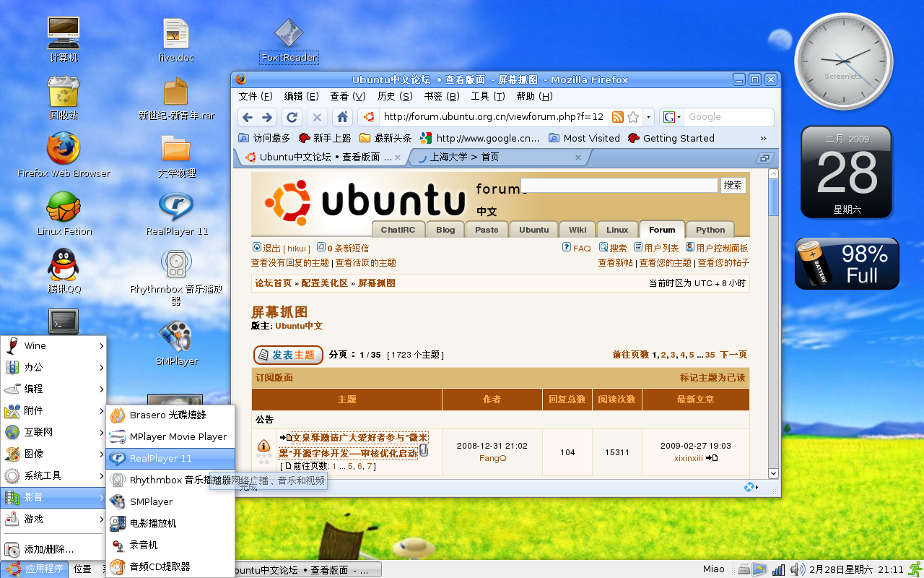Click the Firefox back arrow button

click(x=248, y=117)
